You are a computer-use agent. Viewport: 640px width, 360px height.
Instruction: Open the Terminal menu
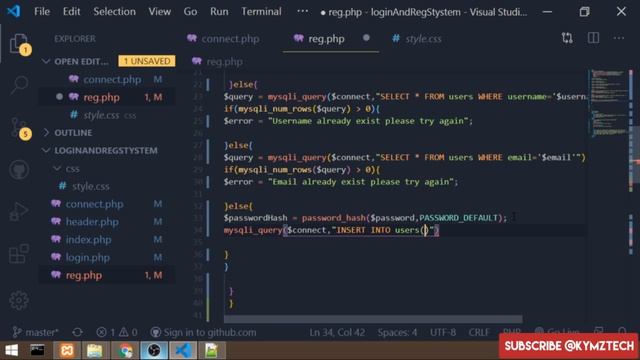(261, 11)
